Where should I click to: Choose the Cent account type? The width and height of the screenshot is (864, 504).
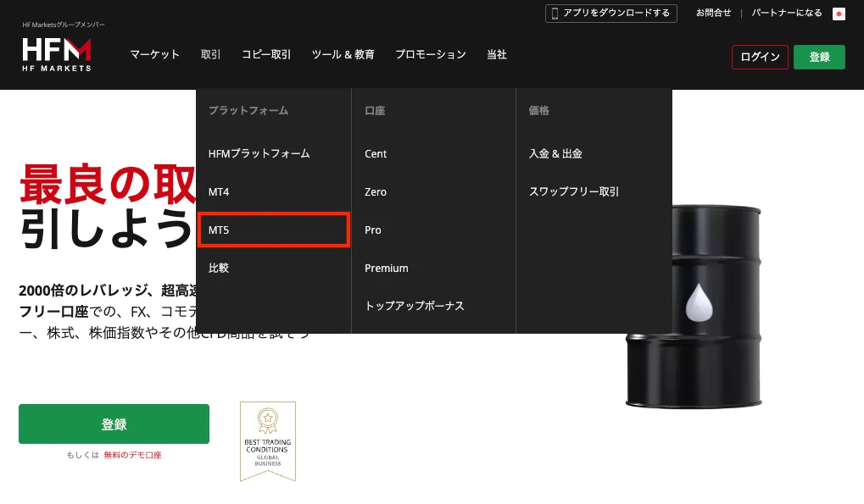(x=376, y=154)
